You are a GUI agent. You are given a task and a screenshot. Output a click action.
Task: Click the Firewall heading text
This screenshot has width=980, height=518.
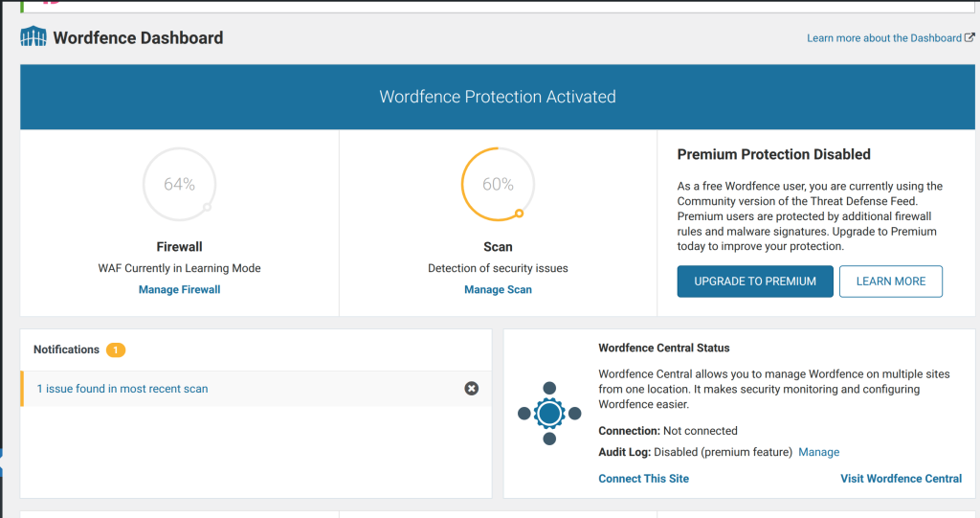179,246
